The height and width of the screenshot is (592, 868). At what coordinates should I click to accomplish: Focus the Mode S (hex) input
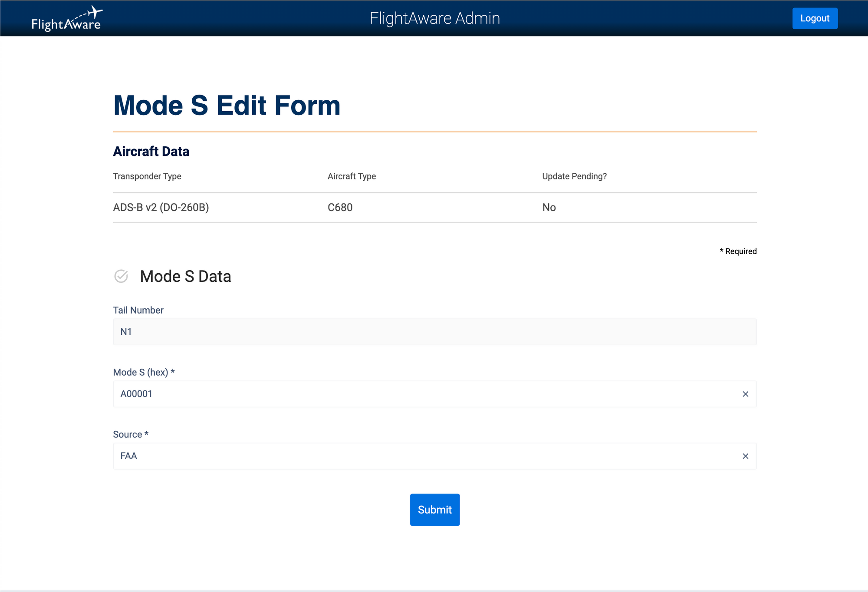click(x=425, y=394)
